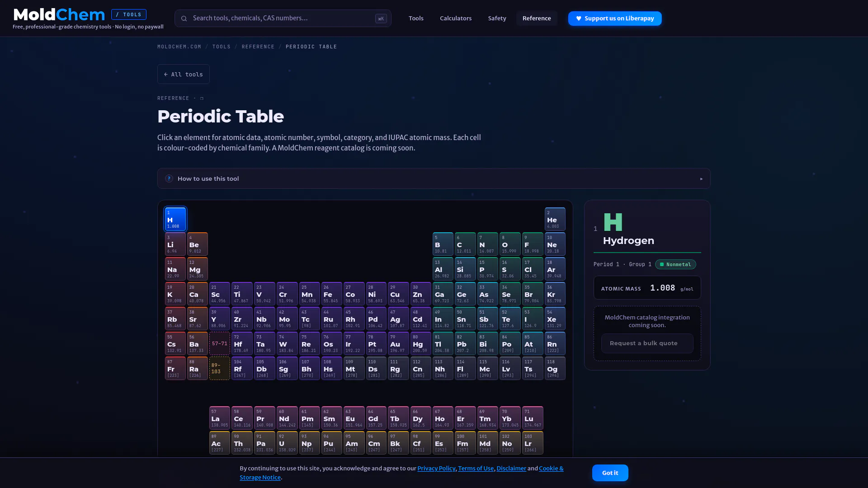Open the Calculators menu

(x=456, y=19)
